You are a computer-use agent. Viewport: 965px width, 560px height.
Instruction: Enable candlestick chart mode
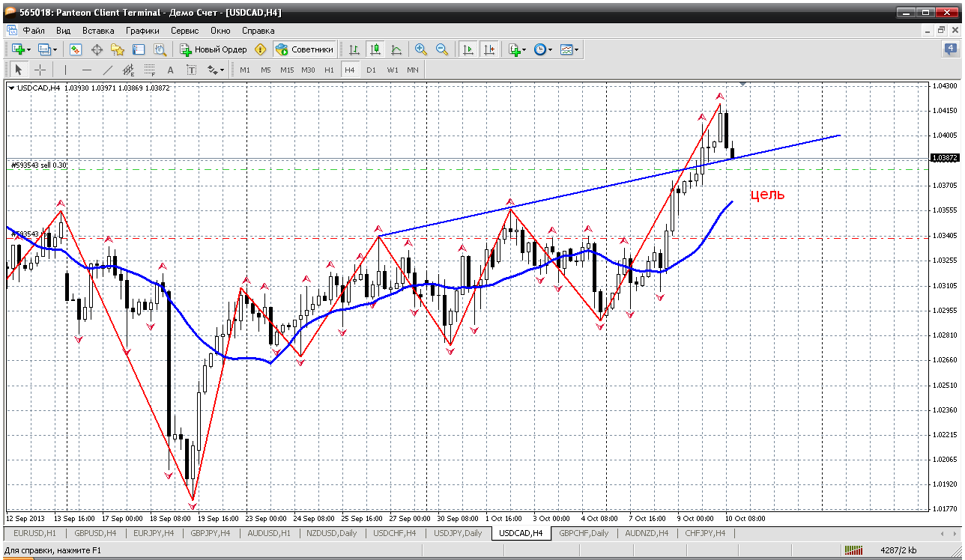[375, 49]
